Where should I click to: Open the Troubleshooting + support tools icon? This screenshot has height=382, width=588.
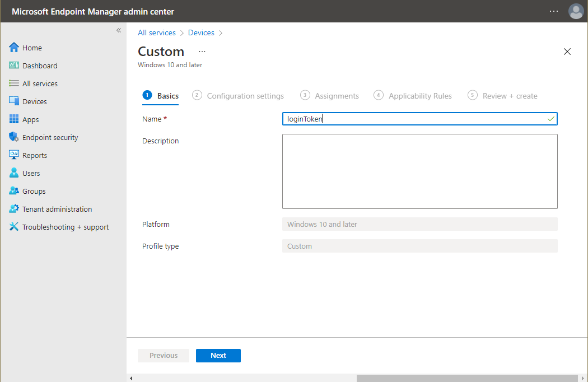click(14, 227)
